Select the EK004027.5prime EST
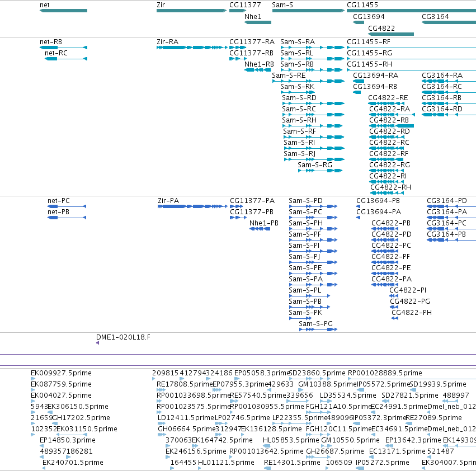This screenshot has height=471, width=476. 33,401
